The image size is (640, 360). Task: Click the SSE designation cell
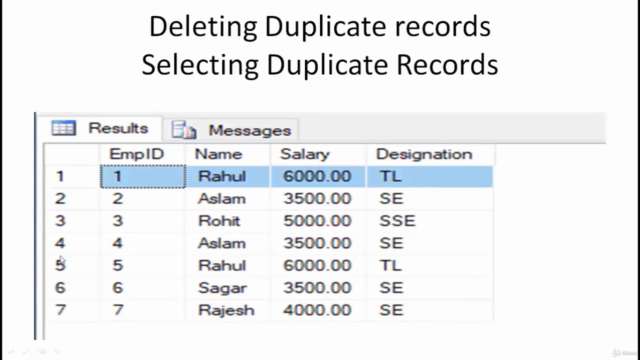(x=430, y=221)
